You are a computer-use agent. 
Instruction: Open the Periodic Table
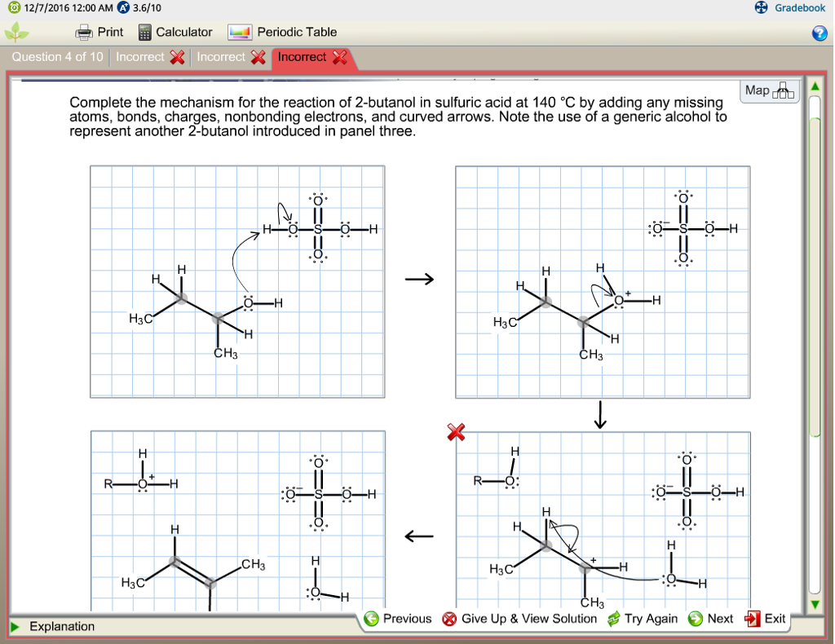pos(239,32)
